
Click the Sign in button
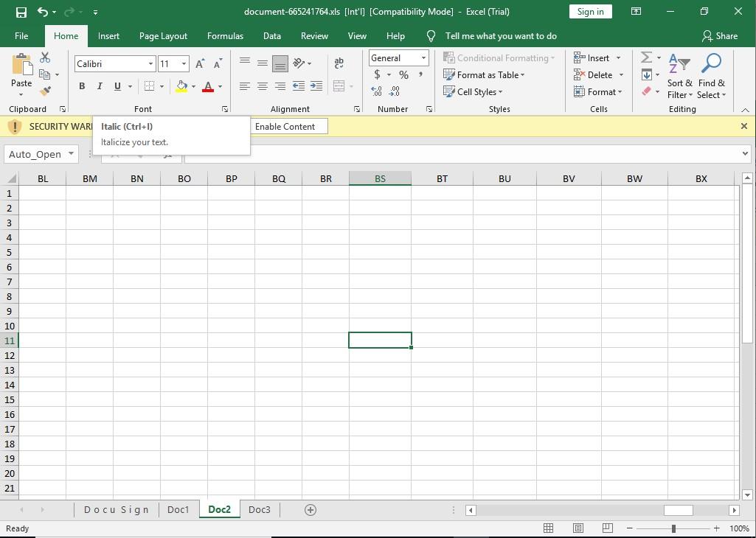[590, 12]
